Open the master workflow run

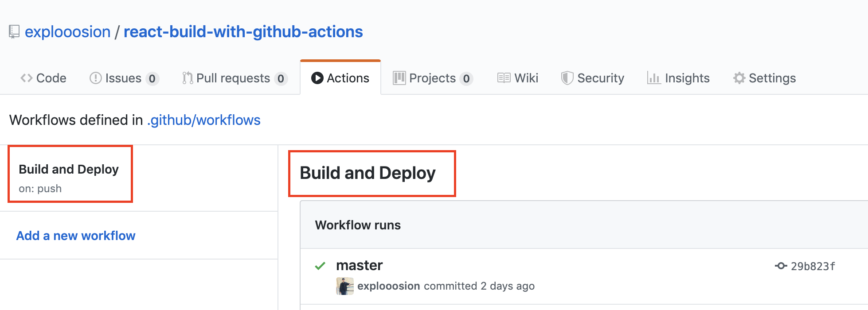(x=359, y=265)
